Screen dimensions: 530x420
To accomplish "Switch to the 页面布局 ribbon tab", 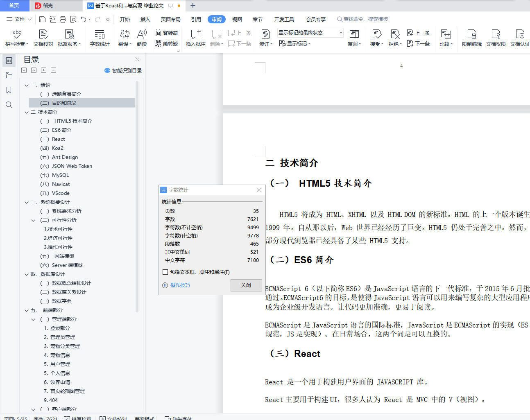I will tap(171, 19).
